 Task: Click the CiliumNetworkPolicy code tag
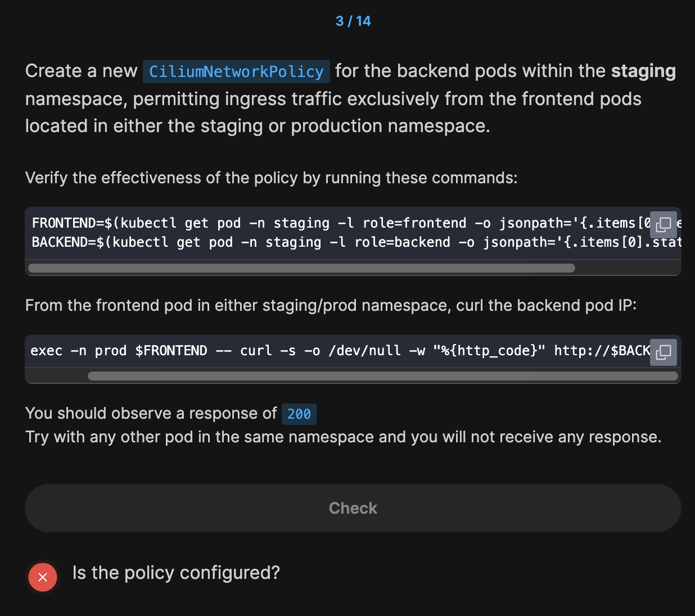pos(236,72)
